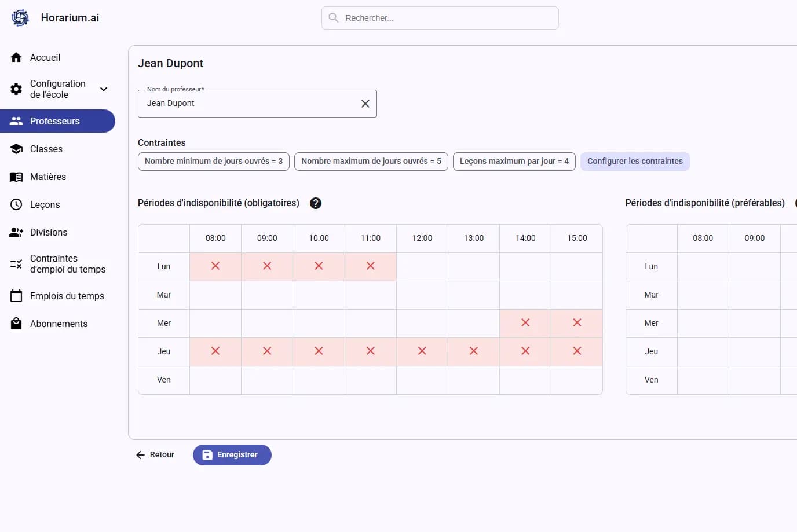The image size is (797, 532).
Task: Go to Emplois du temps page
Action: pos(67,296)
